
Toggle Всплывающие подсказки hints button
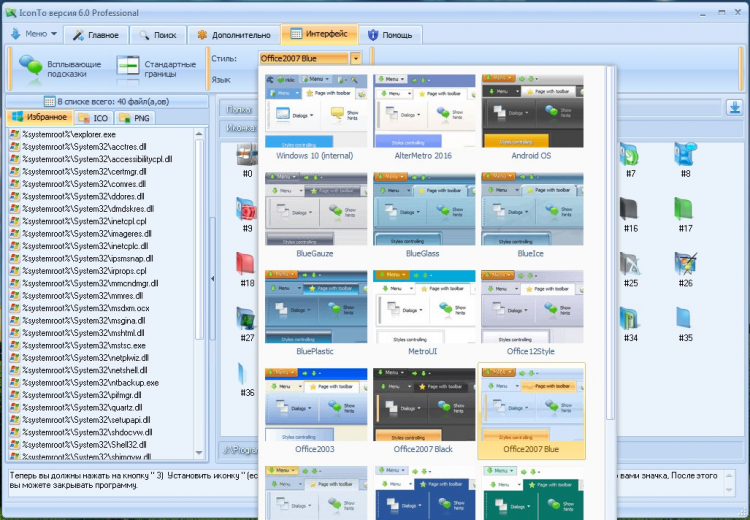pos(60,68)
